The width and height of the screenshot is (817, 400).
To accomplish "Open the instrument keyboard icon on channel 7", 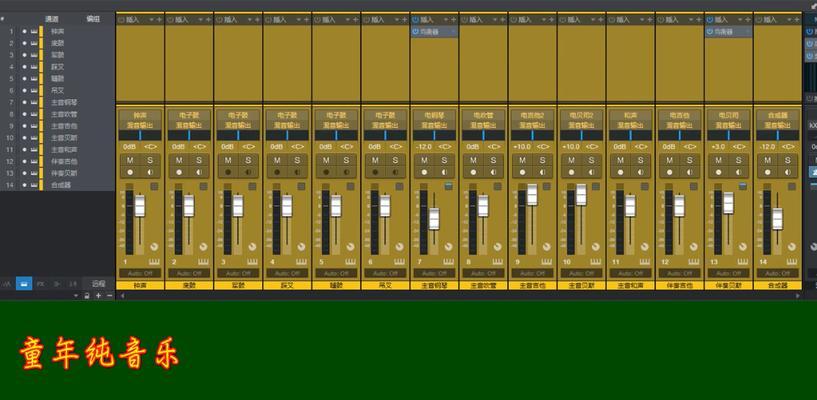I will coord(448,261).
